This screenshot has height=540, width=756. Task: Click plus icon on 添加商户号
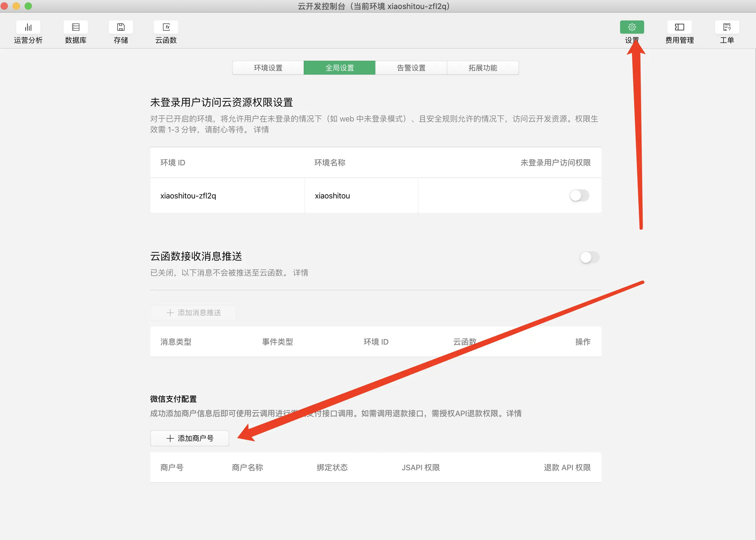pyautogui.click(x=170, y=438)
